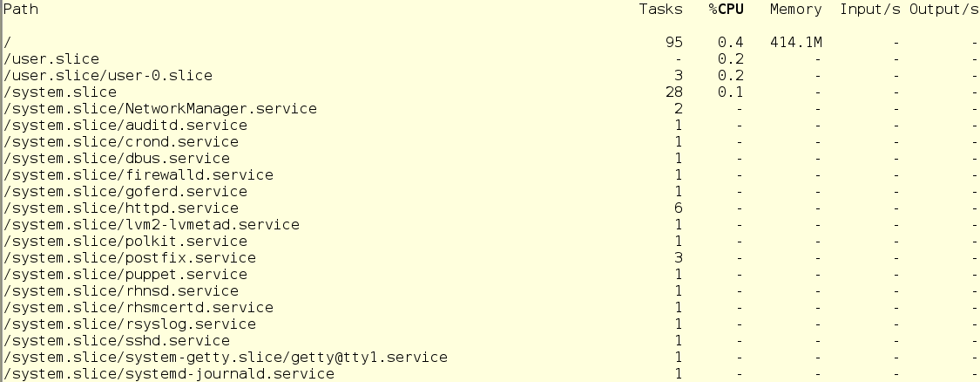This screenshot has height=382, width=980.
Task: Select the sshd.service row
Action: [490, 341]
